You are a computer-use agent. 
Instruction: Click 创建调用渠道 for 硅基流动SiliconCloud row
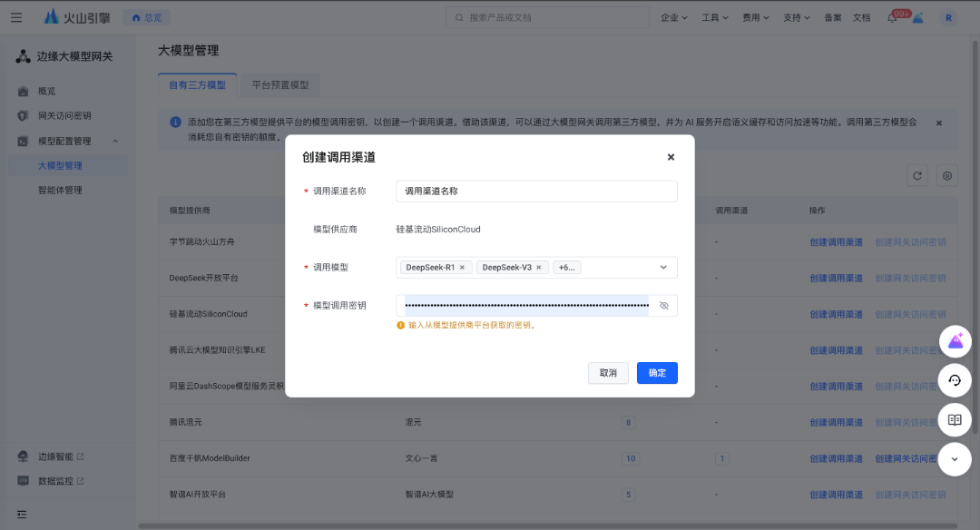click(837, 314)
